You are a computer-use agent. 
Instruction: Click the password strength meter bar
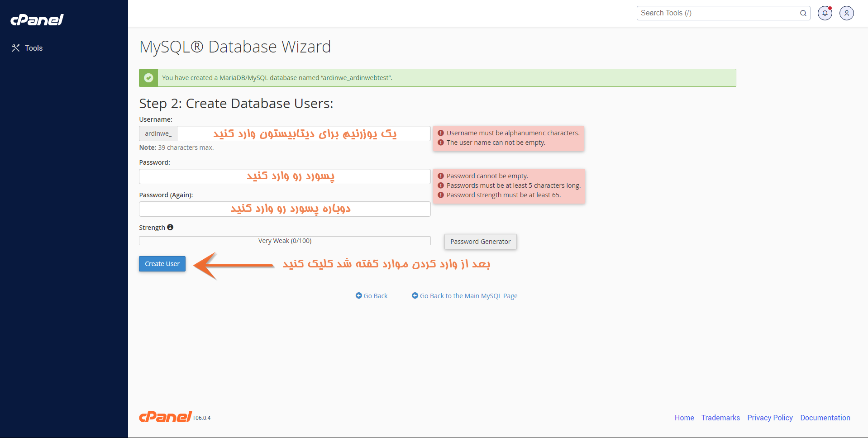285,241
